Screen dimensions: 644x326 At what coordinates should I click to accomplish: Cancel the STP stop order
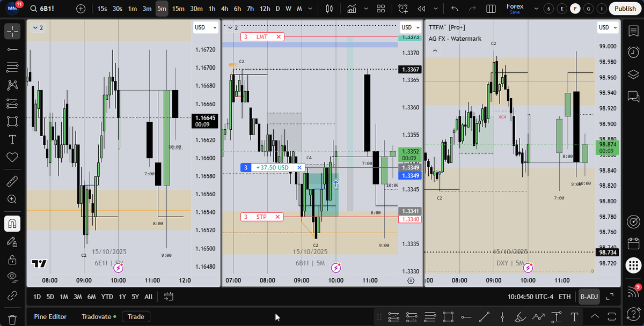(x=277, y=217)
